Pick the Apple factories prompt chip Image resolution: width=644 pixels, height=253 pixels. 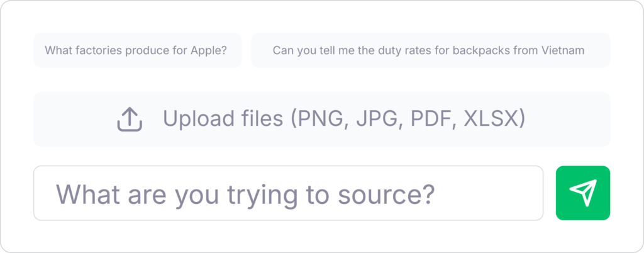[136, 50]
